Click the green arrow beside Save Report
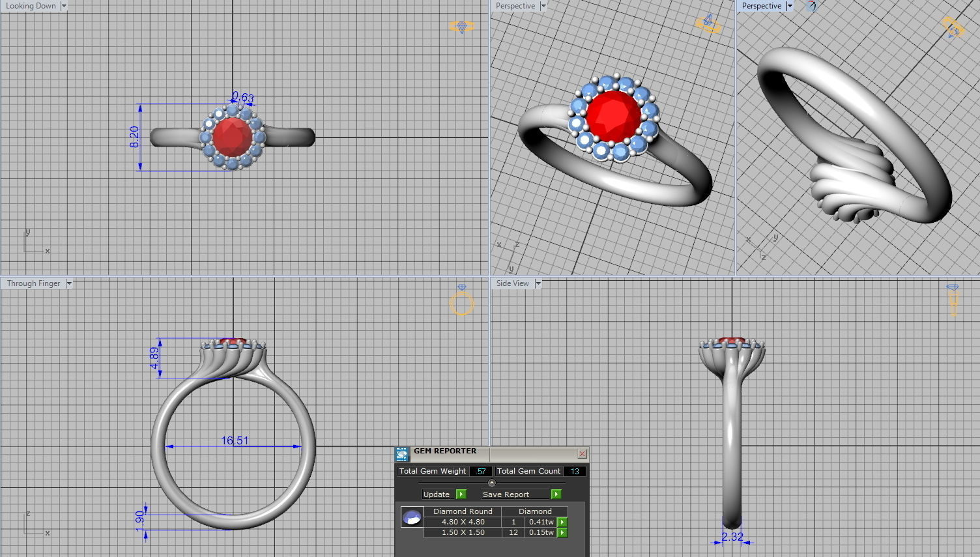This screenshot has width=980, height=557. click(x=556, y=494)
